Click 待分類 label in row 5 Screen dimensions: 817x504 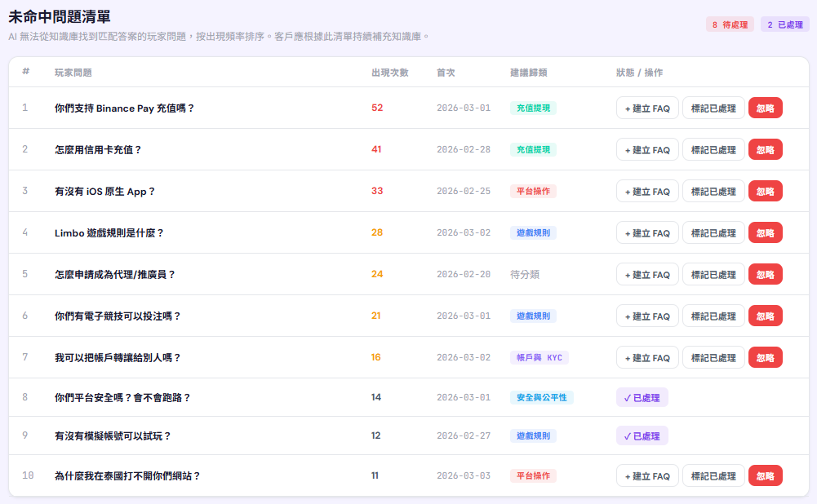(525, 274)
